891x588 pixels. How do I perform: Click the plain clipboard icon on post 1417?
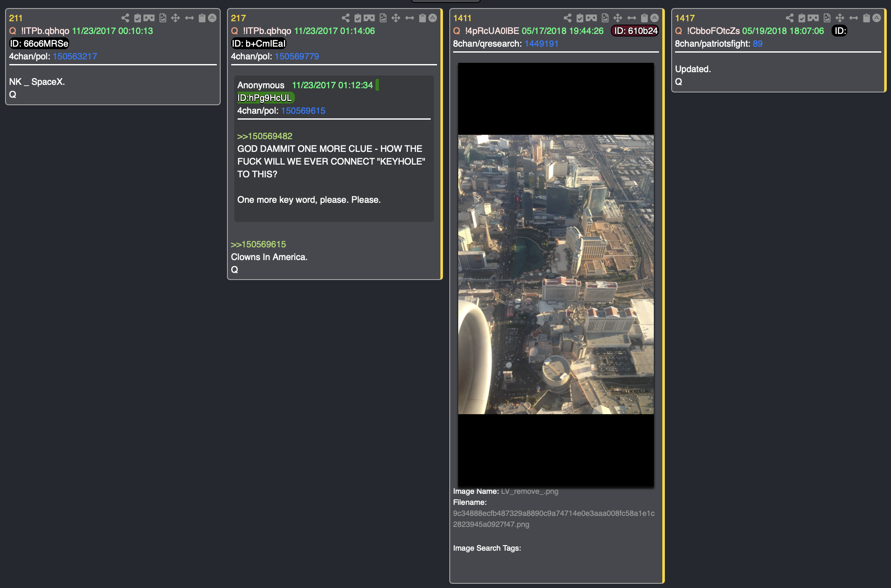(x=866, y=18)
